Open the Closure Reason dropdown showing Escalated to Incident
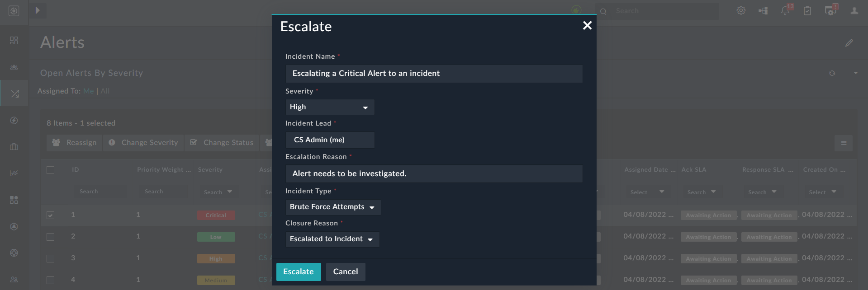This screenshot has width=868, height=290. pos(332,239)
